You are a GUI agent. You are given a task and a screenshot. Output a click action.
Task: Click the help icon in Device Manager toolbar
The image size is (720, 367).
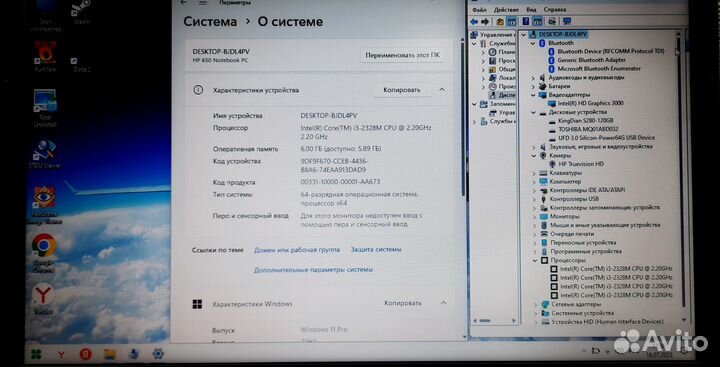click(x=526, y=22)
